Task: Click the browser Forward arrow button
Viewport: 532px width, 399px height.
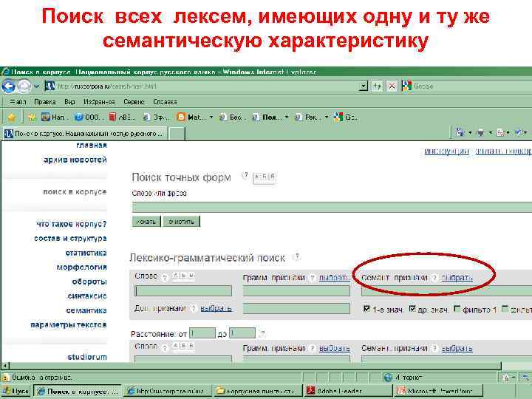Action: pyautogui.click(x=24, y=86)
